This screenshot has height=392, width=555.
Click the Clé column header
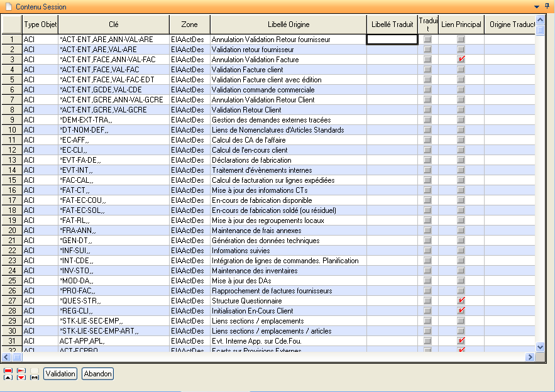[x=113, y=24]
